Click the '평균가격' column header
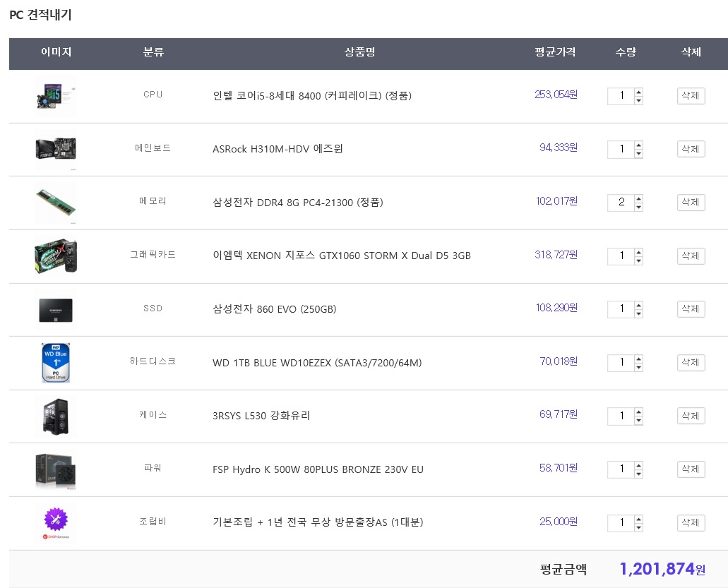Screen dimensions: 728x588 tap(555, 52)
